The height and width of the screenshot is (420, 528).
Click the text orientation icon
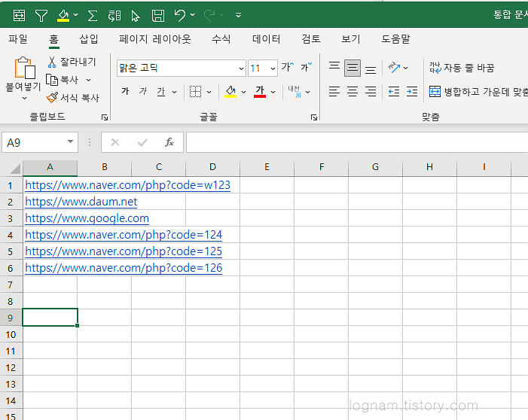point(394,67)
